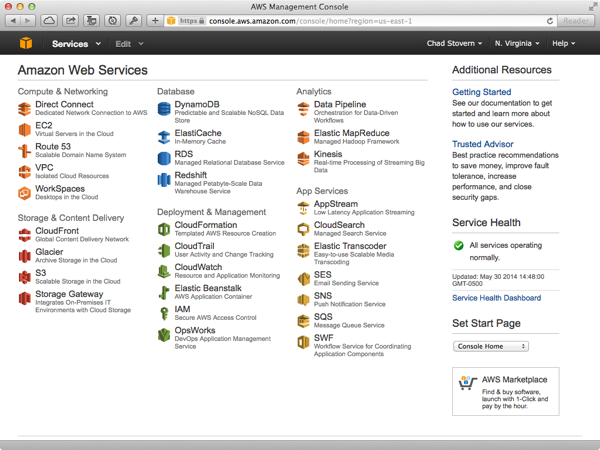Screen dimensions: 600x450
Task: Click the Kinesis icon
Action: coord(303,158)
